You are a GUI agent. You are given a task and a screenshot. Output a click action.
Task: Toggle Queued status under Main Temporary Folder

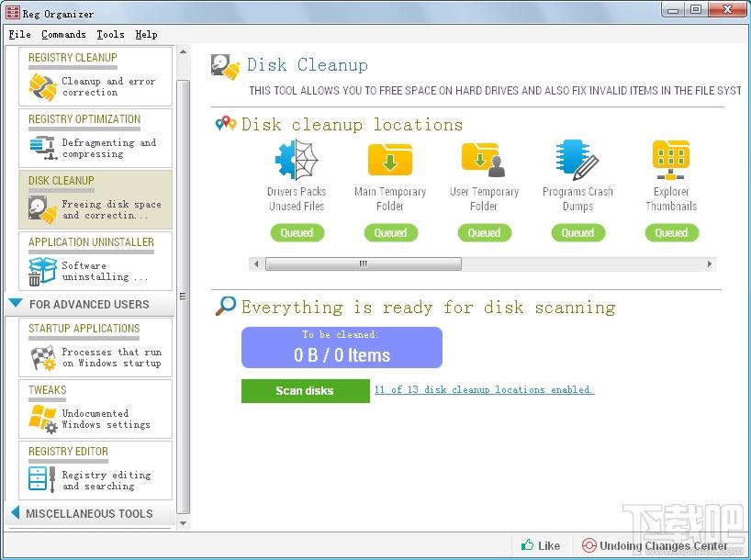point(390,233)
